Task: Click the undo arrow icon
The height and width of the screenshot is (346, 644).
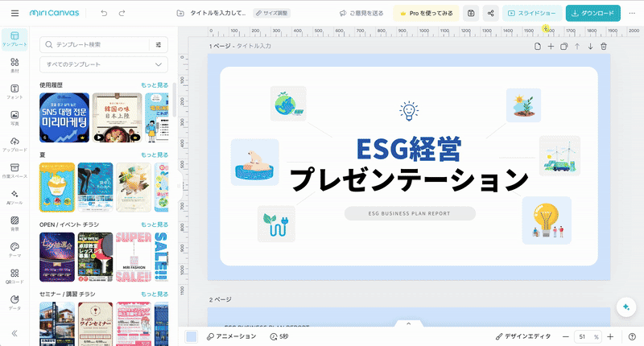Action: [104, 14]
